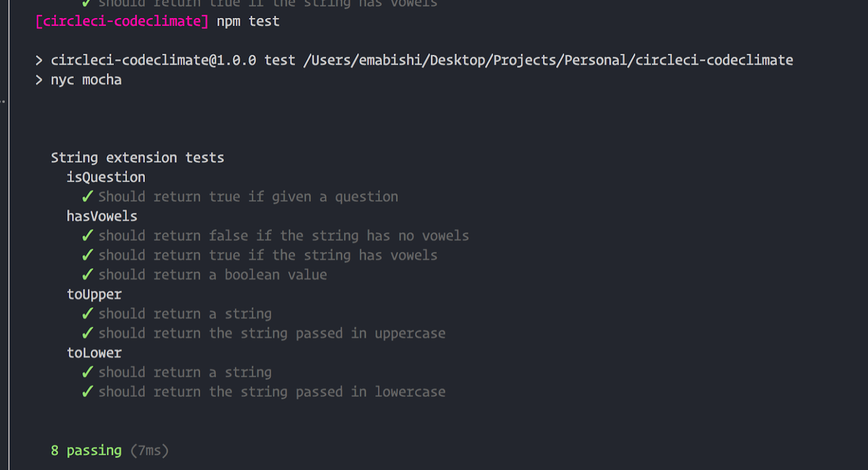The image size is (868, 470).
Task: Click checkmark beside 'string has vowels' test
Action: click(87, 255)
